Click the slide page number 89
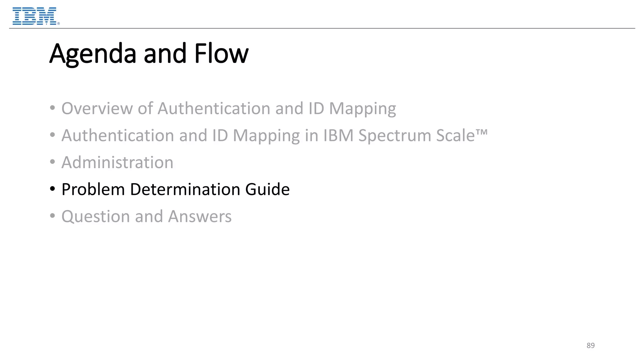Image resolution: width=644 pixels, height=362 pixels. point(591,345)
